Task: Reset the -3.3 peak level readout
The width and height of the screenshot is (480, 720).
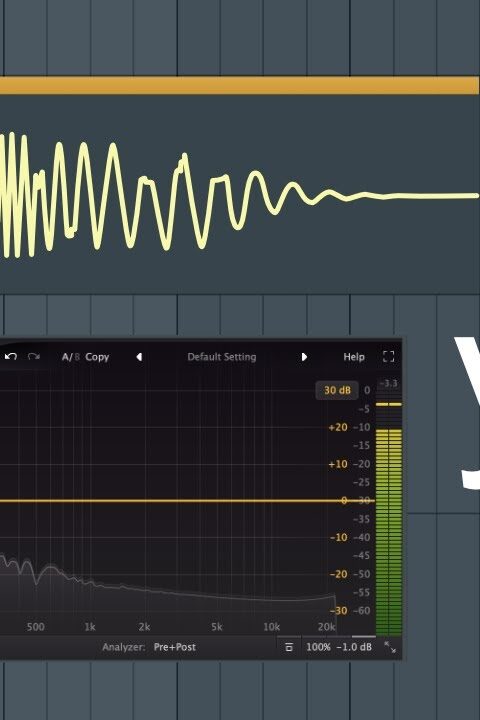Action: tap(389, 383)
